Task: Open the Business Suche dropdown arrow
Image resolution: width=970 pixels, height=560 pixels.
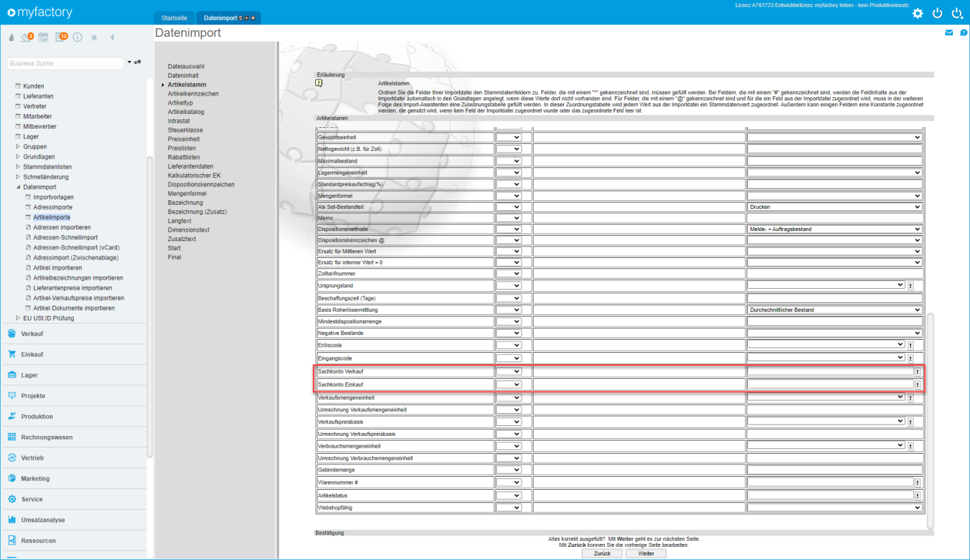Action: tap(129, 62)
